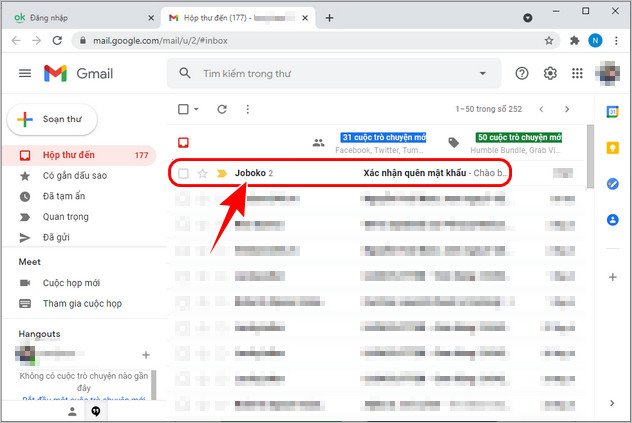Open the Google apps grid

[577, 73]
